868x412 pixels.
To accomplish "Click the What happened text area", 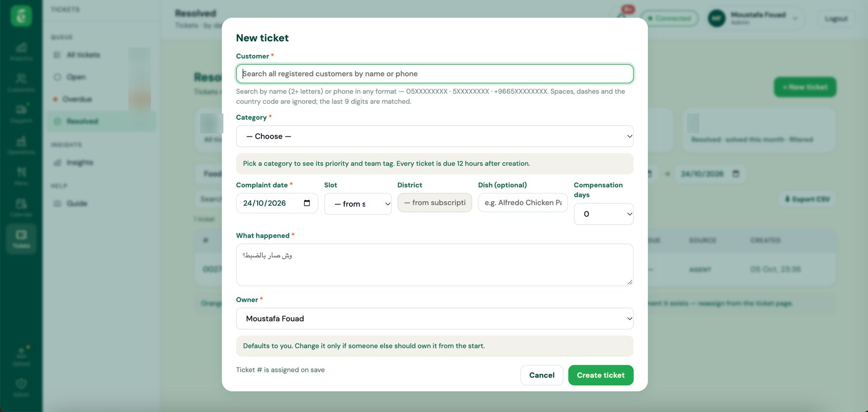I will [x=434, y=265].
